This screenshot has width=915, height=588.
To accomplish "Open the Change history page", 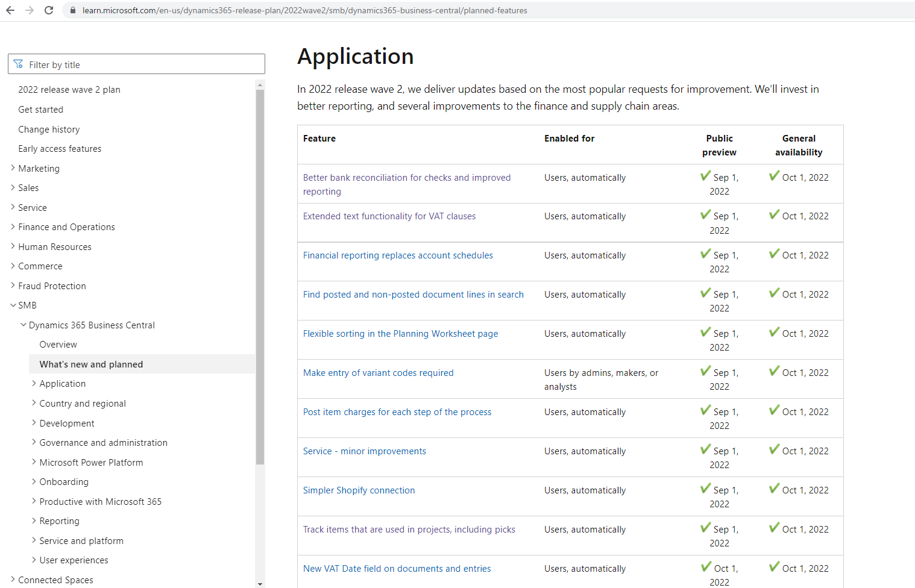I will click(x=49, y=129).
